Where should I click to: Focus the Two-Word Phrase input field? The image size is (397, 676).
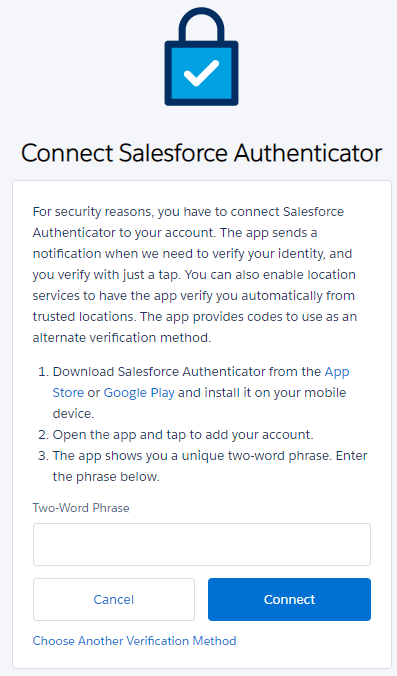tap(202, 545)
